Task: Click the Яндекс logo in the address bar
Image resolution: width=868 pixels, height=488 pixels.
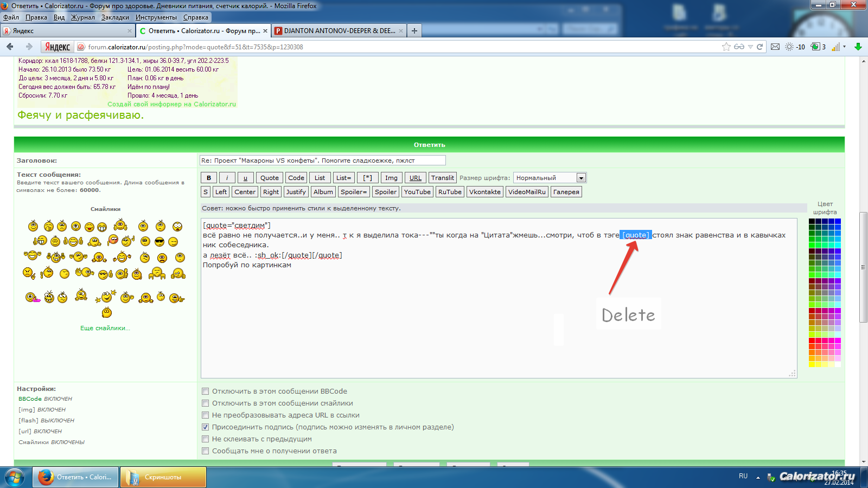Action: (x=58, y=47)
